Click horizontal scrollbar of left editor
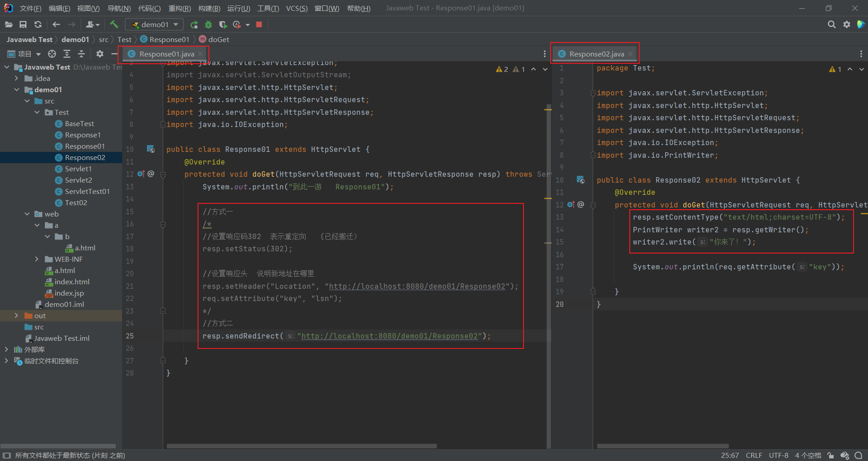Viewport: 868px width, 461px height. tap(302, 446)
